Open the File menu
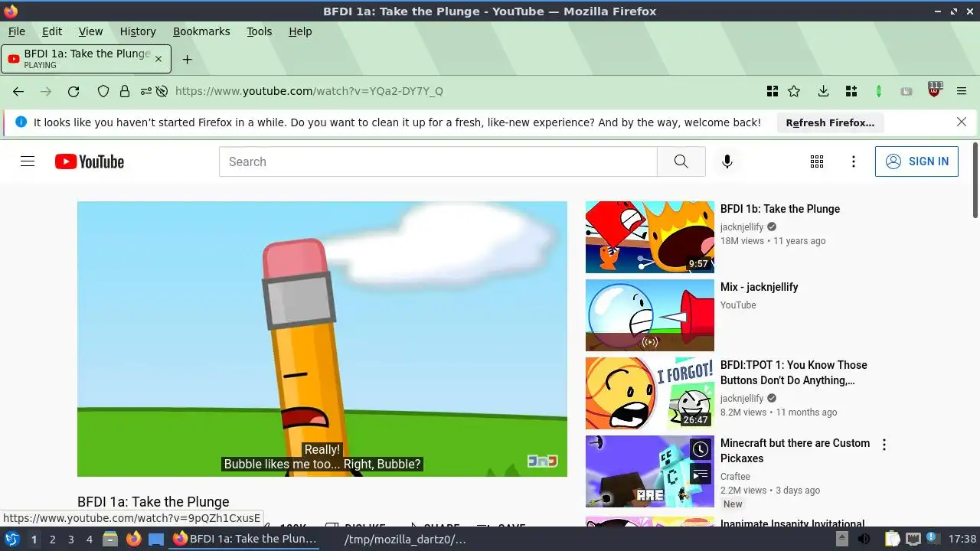 point(16,31)
